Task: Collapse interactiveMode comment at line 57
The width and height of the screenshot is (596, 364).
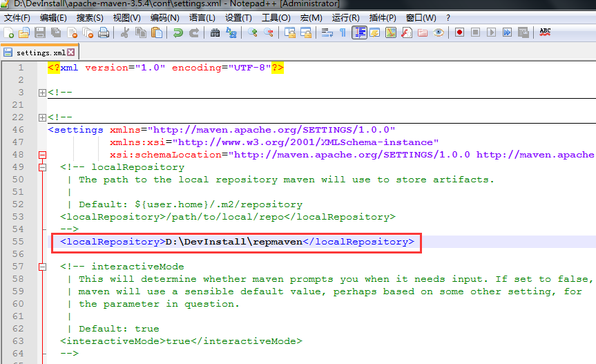Action: [x=42, y=267]
